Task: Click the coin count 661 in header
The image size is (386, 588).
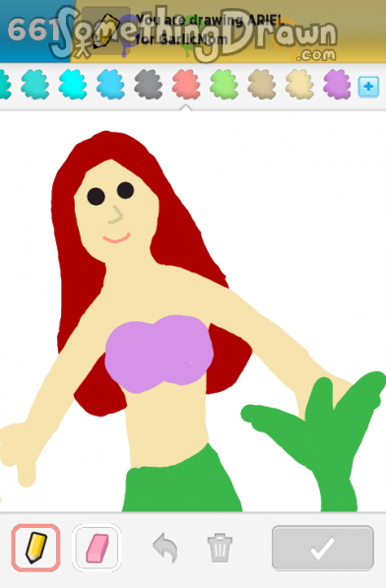Action: [x=32, y=30]
